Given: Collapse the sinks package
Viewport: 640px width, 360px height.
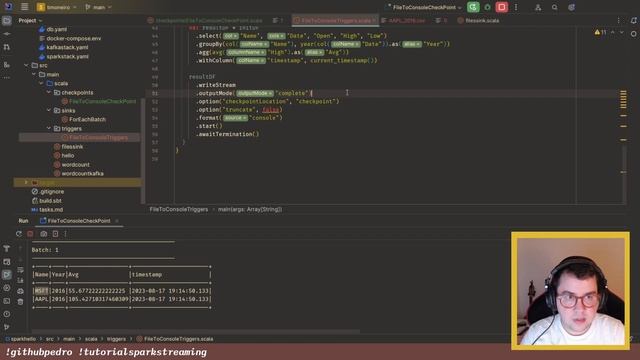Looking at the screenshot, I should pos(49,111).
